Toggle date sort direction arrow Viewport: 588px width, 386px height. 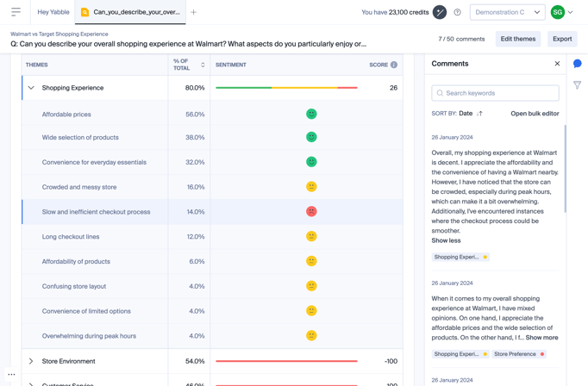coord(480,114)
